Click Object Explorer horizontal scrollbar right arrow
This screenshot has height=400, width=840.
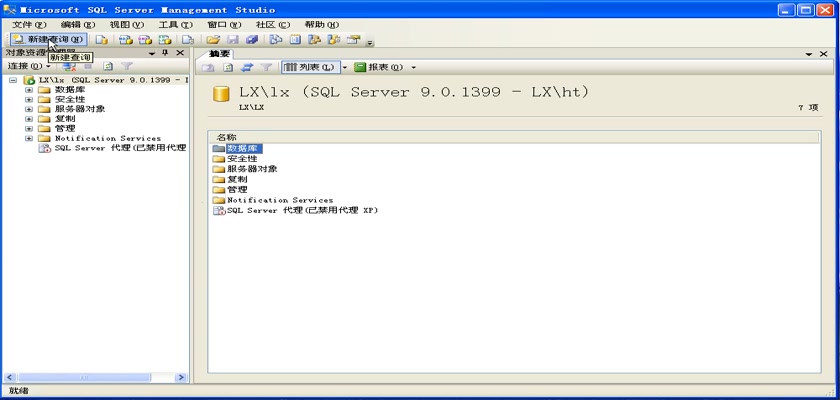point(181,378)
